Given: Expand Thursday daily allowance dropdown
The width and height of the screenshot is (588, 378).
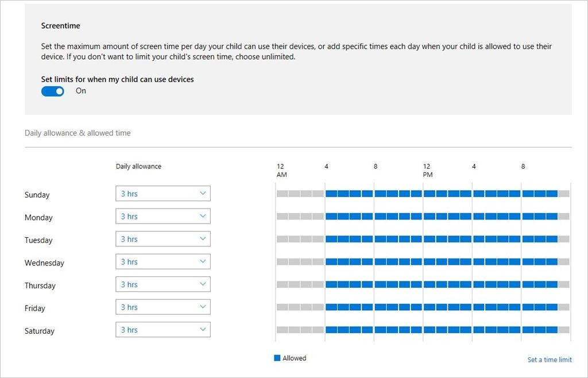Looking at the screenshot, I should pos(163,284).
